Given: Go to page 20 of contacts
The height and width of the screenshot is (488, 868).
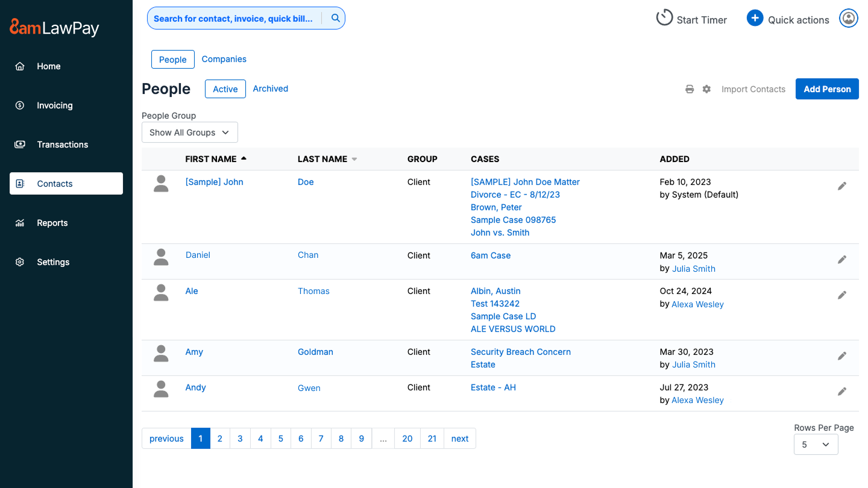Looking at the screenshot, I should 407,438.
